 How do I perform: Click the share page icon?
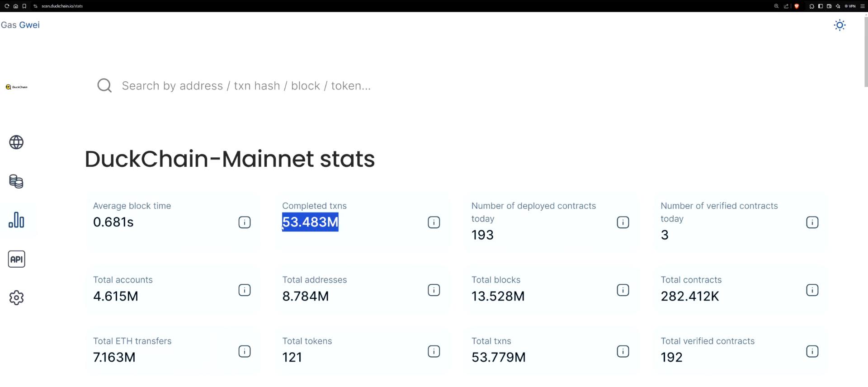click(786, 6)
